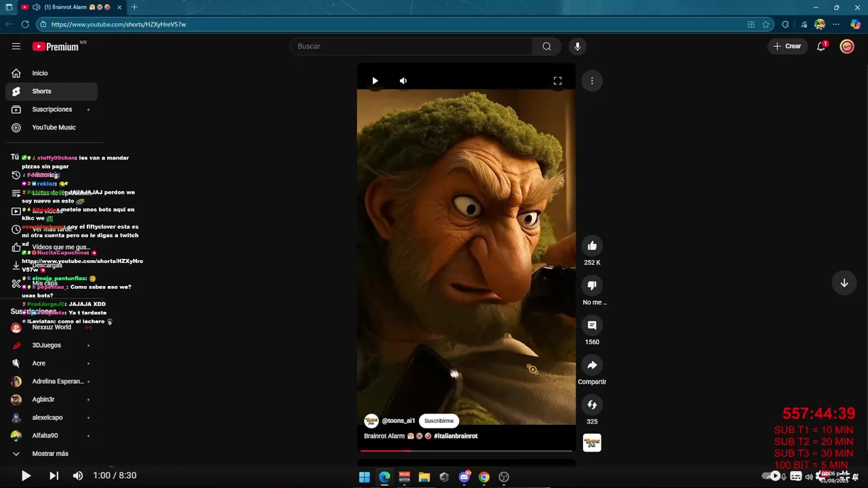Screen dimensions: 868x488
Task: Open YouTube Music in the sidebar
Action: pyautogui.click(x=52, y=127)
